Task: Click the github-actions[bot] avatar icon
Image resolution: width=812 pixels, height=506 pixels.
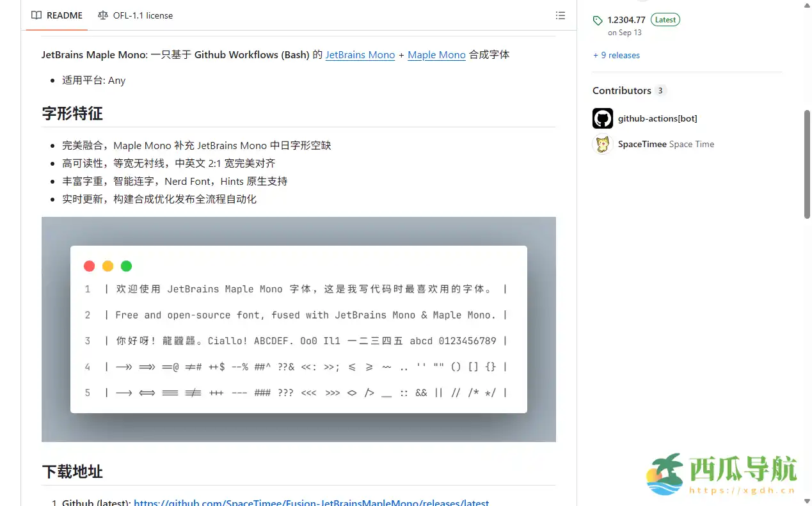Action: (602, 118)
